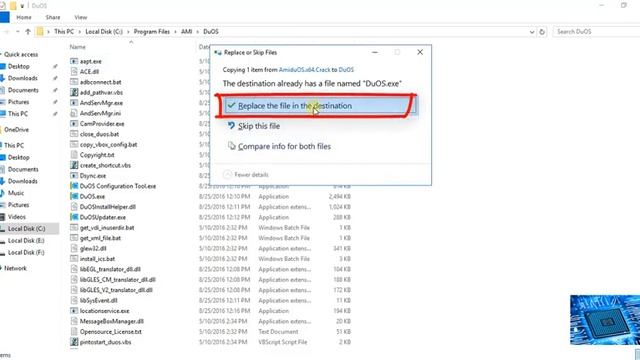Click This PC in address breadcrumb
The width and height of the screenshot is (640, 360).
(64, 31)
